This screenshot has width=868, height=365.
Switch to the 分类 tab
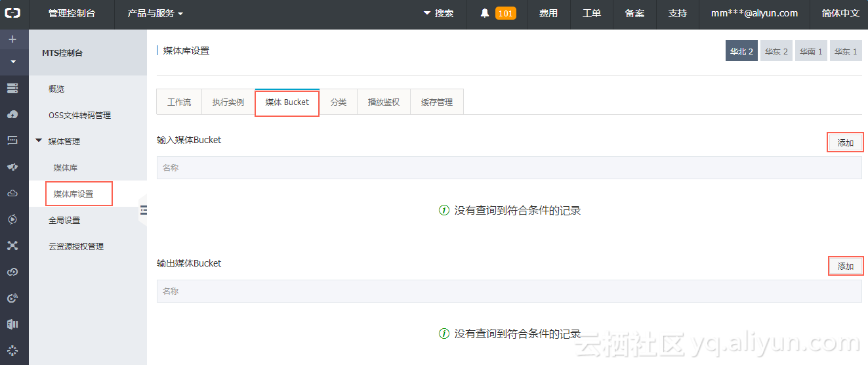tap(339, 102)
